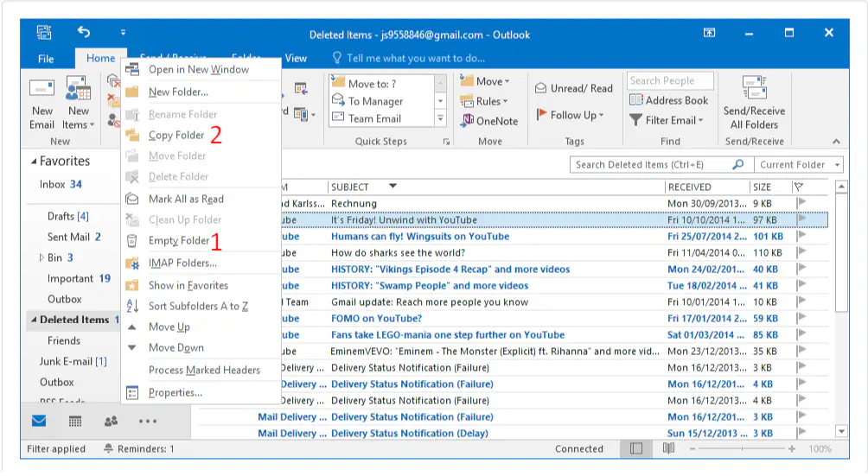Click the zoom out minus button
868x476 pixels.
click(x=692, y=449)
